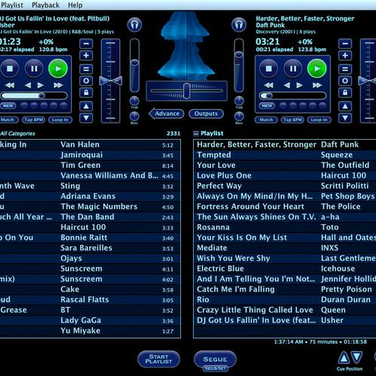This screenshot has height=376, width=376.
Task: Click the circle button on right deck
Action: click(345, 81)
